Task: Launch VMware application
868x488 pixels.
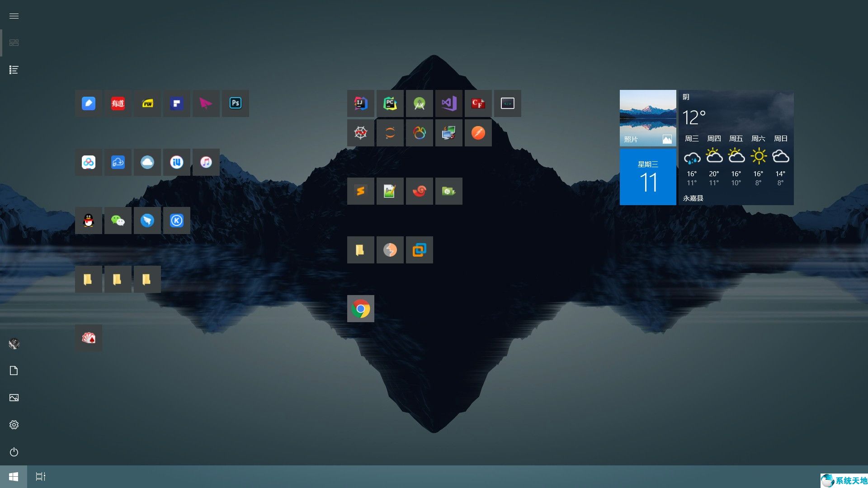Action: pos(419,250)
